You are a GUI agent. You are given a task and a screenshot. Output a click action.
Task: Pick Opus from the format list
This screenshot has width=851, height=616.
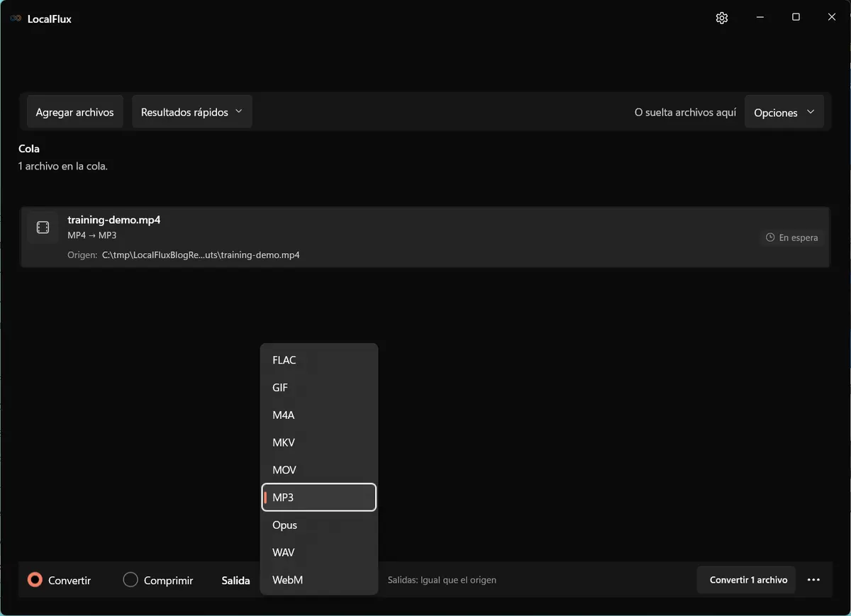point(319,525)
